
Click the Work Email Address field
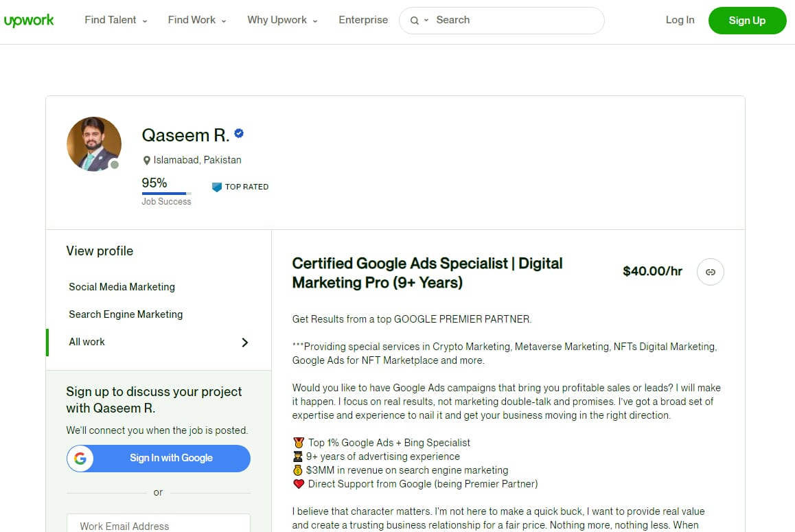pos(158,525)
